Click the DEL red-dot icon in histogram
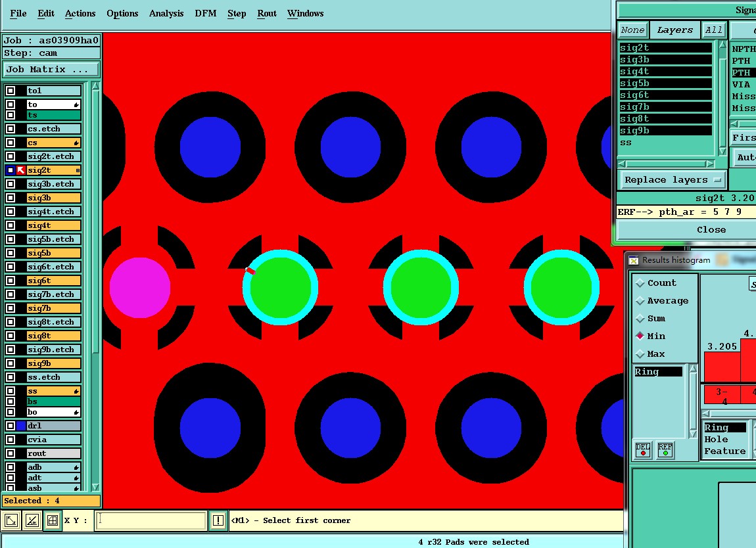This screenshot has height=548, width=756. coord(643,449)
